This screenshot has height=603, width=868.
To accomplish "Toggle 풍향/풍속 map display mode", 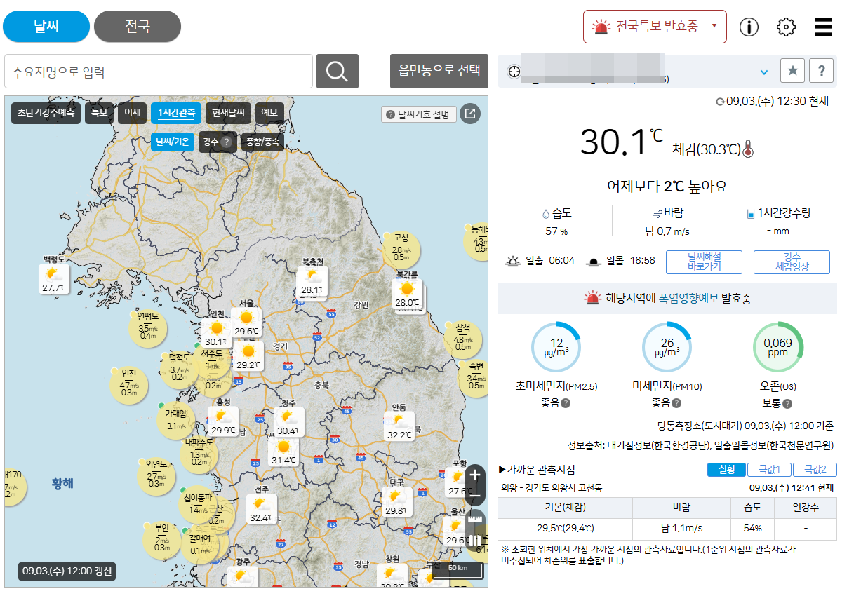I will click(x=262, y=142).
